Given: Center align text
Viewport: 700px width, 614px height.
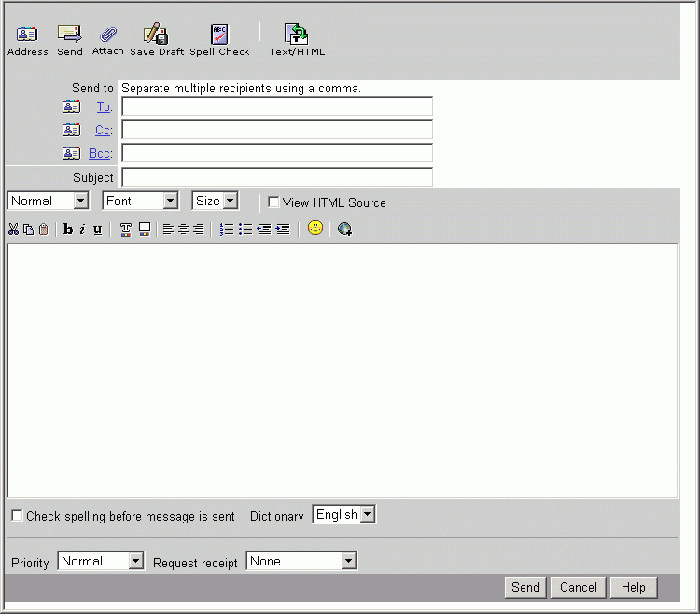Looking at the screenshot, I should 183,230.
